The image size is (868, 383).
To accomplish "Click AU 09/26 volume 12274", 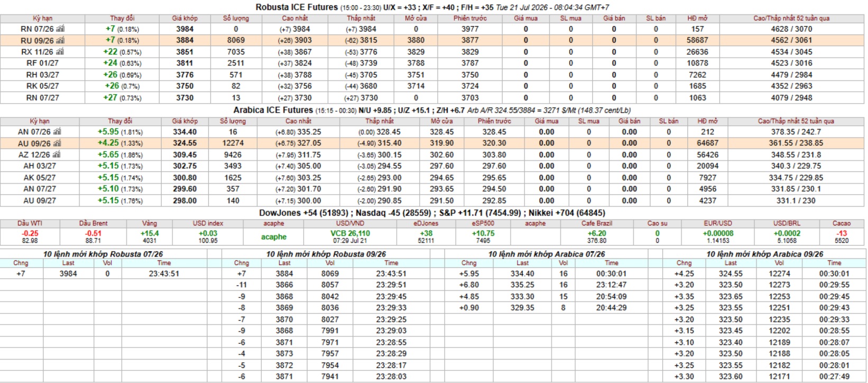I will tap(233, 143).
